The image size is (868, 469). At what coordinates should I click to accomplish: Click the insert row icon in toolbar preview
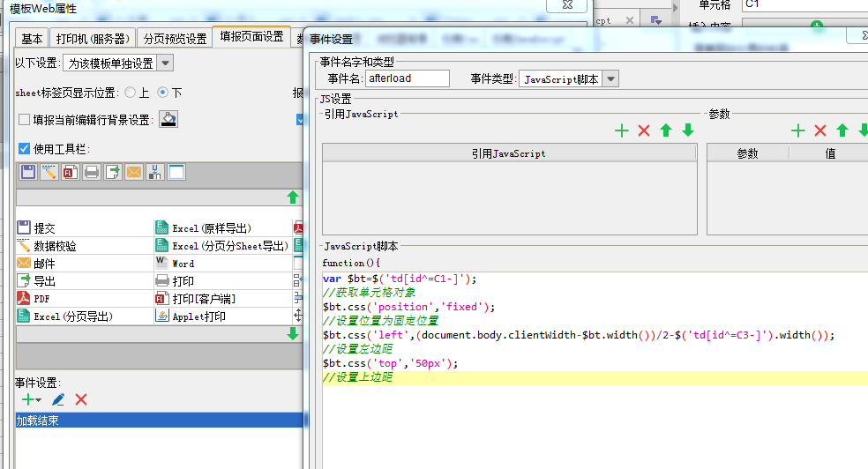point(155,172)
